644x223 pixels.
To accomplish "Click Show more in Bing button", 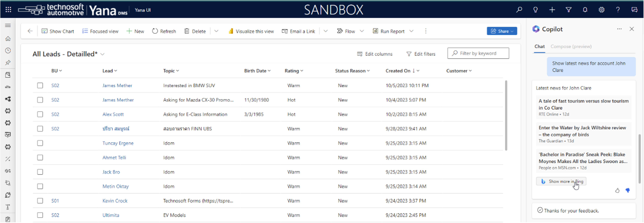I will point(561,181).
